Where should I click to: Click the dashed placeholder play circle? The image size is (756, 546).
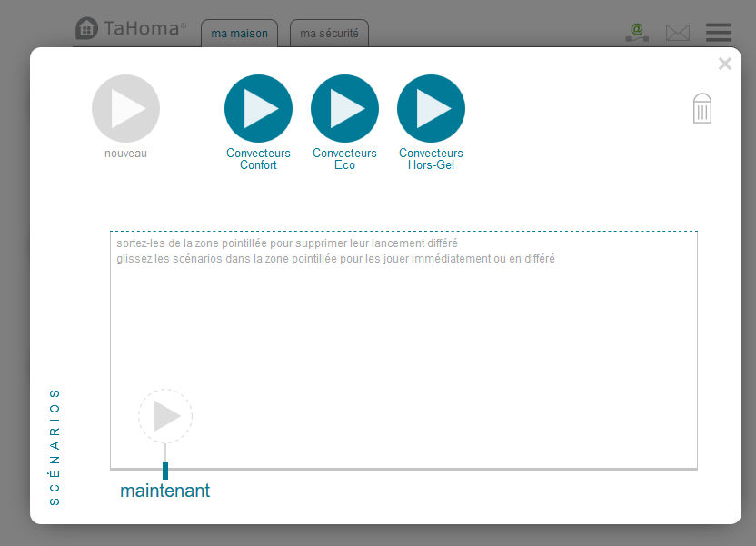(165, 416)
